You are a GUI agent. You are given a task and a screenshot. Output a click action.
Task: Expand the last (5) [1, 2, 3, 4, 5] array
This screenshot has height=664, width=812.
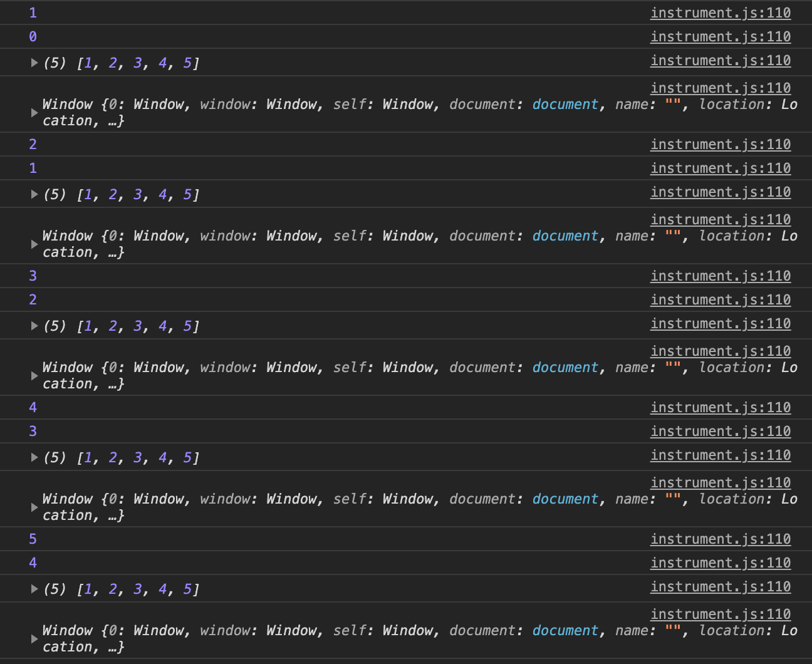(34, 589)
